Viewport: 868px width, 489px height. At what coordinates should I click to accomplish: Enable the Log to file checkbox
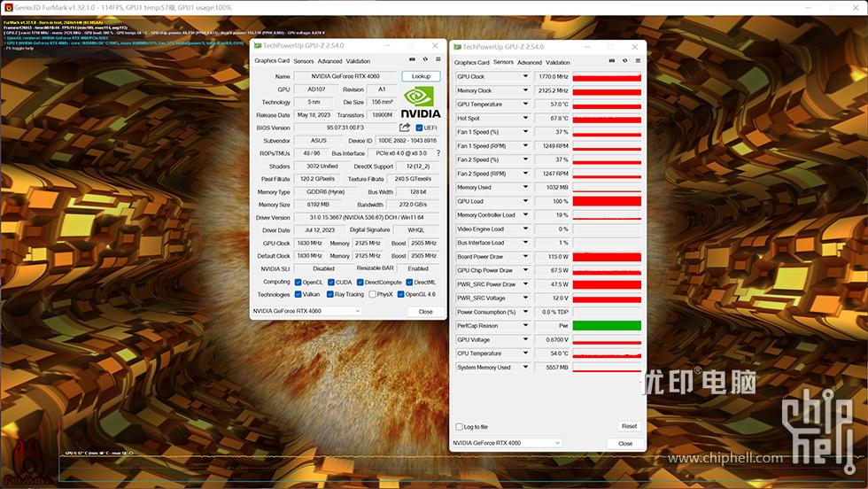(x=459, y=427)
